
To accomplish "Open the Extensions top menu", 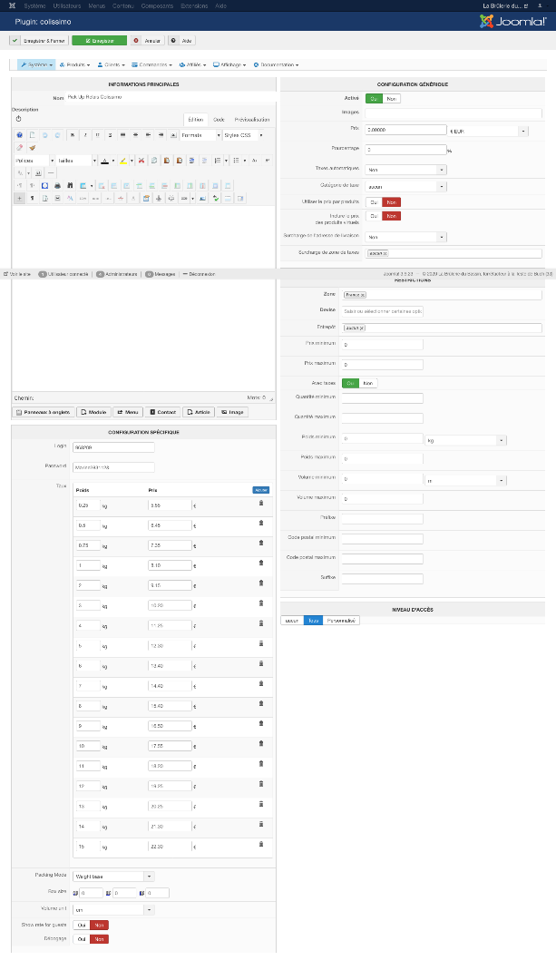I will click(194, 5).
